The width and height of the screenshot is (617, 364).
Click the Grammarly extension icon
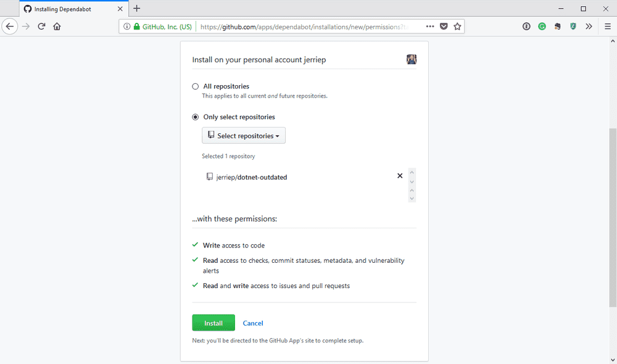(x=542, y=27)
